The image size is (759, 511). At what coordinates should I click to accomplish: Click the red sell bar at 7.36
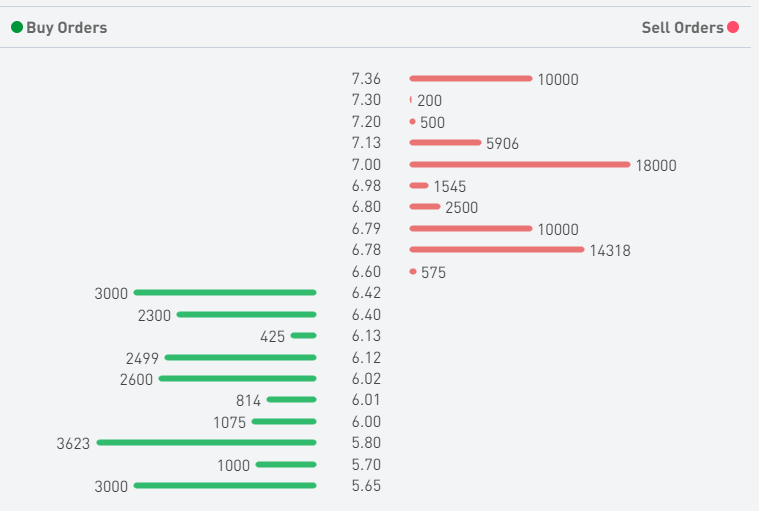pyautogui.click(x=470, y=78)
